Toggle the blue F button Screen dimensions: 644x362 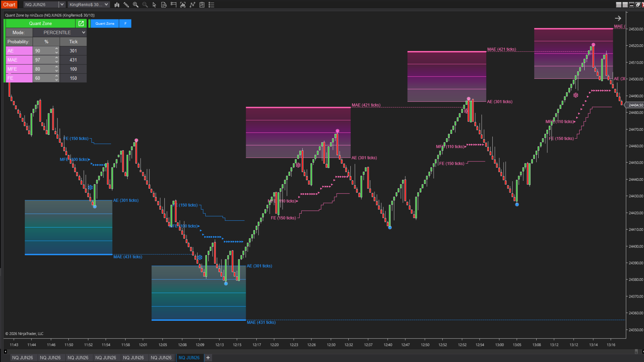[125, 23]
